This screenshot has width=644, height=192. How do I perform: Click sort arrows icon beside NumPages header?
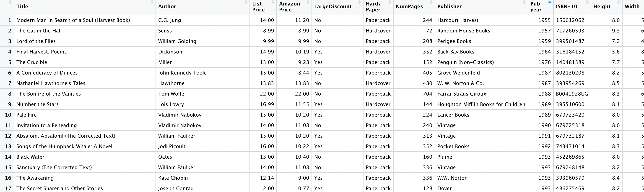pos(431,2)
